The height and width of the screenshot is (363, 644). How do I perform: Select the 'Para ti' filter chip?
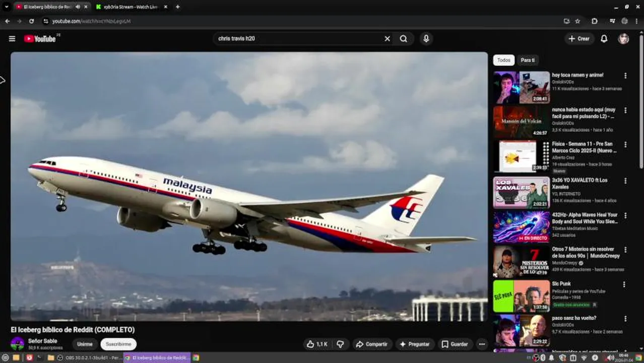pyautogui.click(x=528, y=60)
